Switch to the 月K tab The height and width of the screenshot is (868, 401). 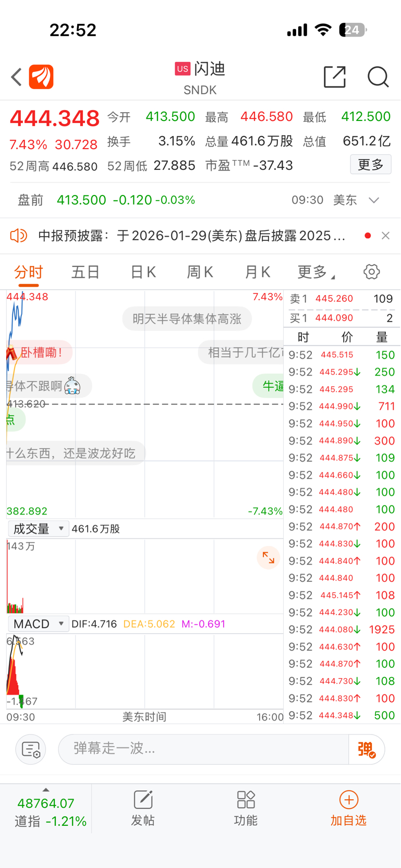258,272
